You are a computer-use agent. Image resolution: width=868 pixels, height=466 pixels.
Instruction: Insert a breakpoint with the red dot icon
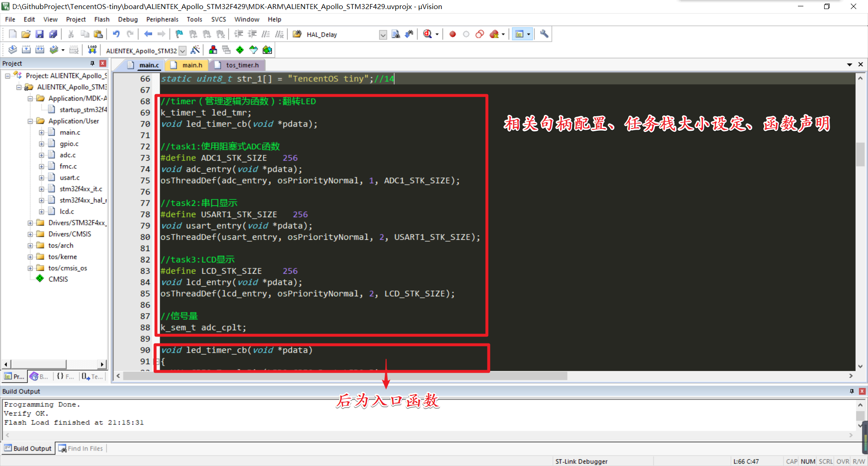tap(453, 34)
